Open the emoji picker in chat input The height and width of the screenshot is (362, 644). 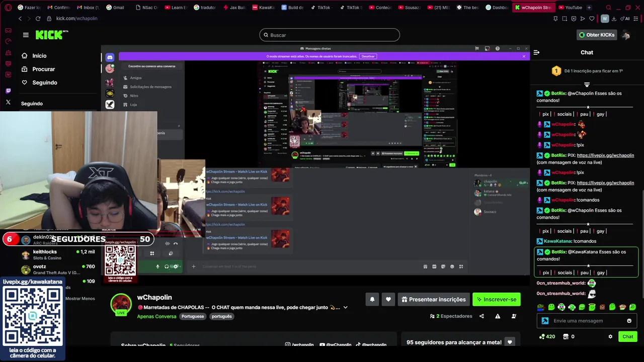(629, 321)
